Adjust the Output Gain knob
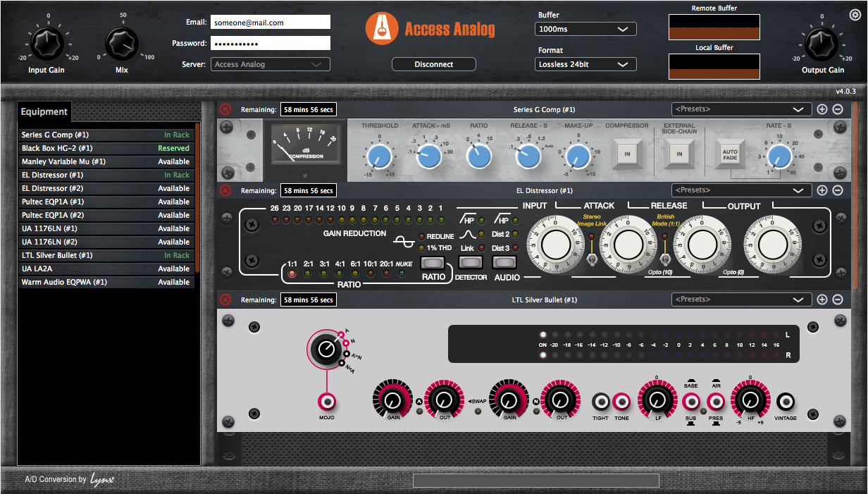Viewport: 868px width, 494px height. 821,43
